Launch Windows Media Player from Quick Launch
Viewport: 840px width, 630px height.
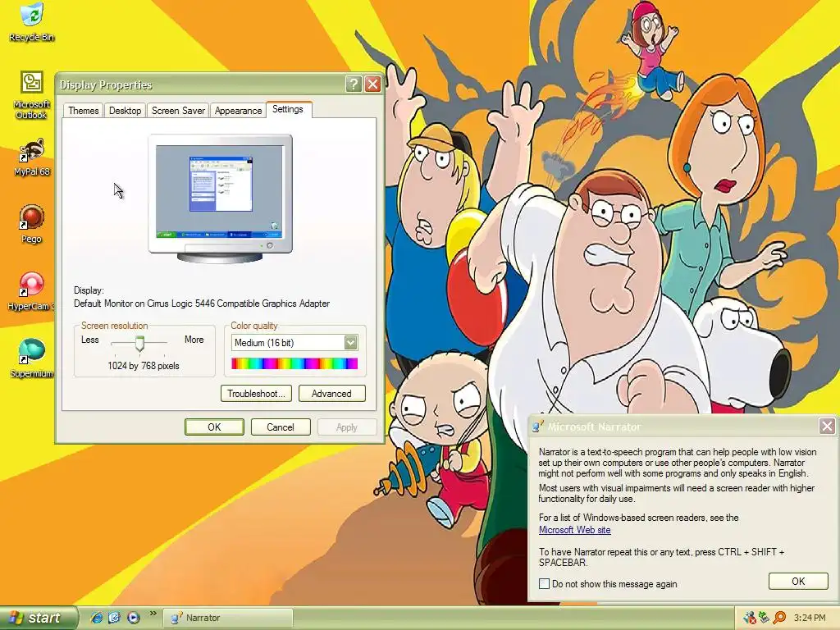pyautogui.click(x=134, y=618)
